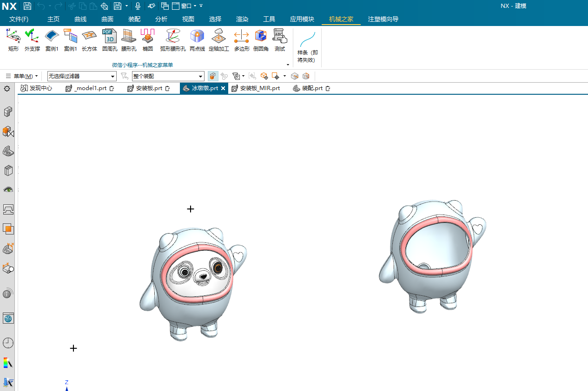Select the 长方体 (block) tool

point(89,39)
